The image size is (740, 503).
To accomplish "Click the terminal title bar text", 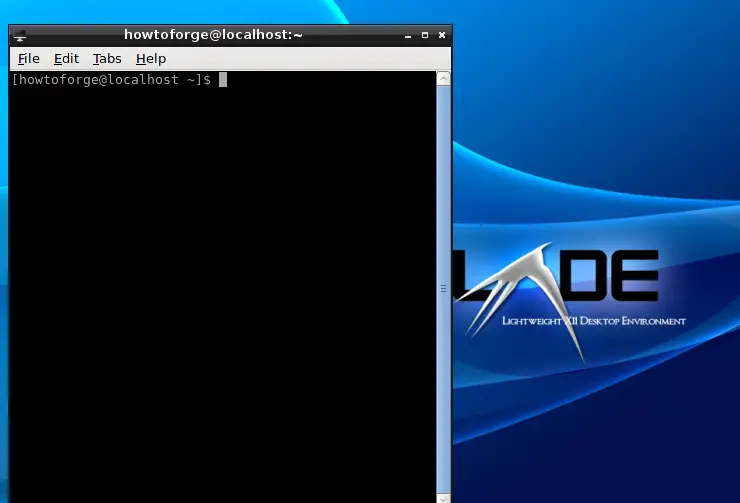I will coord(213,35).
